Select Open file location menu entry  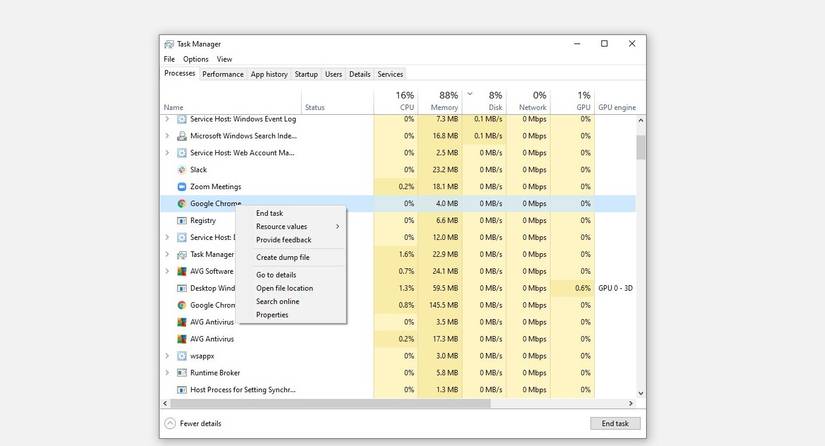click(x=284, y=288)
